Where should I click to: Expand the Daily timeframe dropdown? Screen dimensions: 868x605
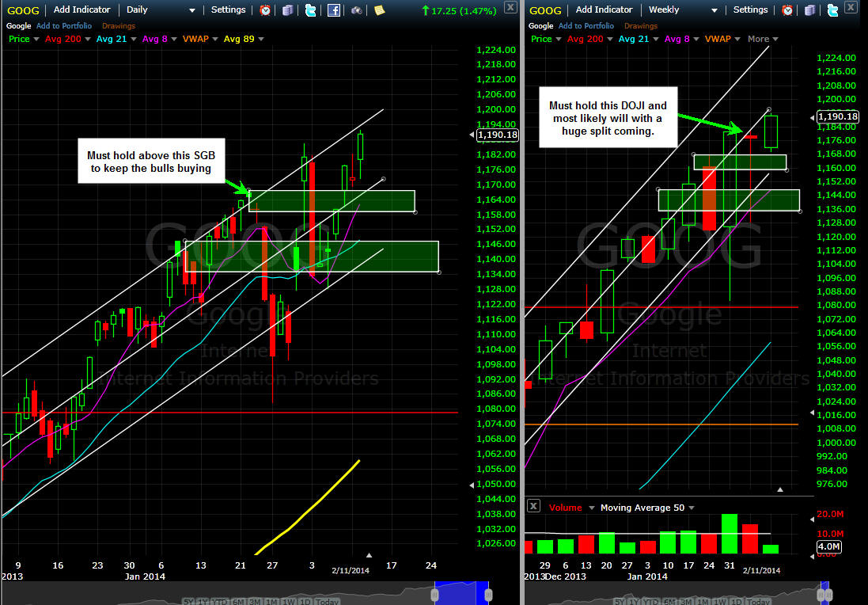point(192,10)
